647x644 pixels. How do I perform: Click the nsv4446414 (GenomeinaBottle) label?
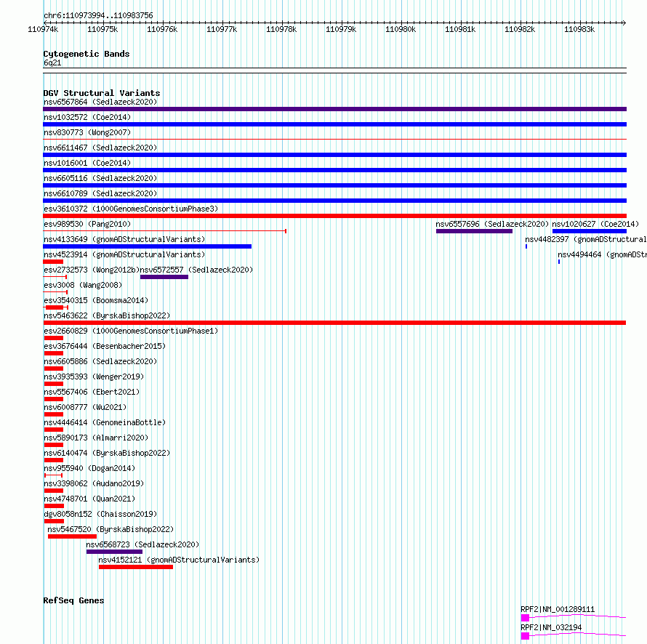click(x=105, y=422)
